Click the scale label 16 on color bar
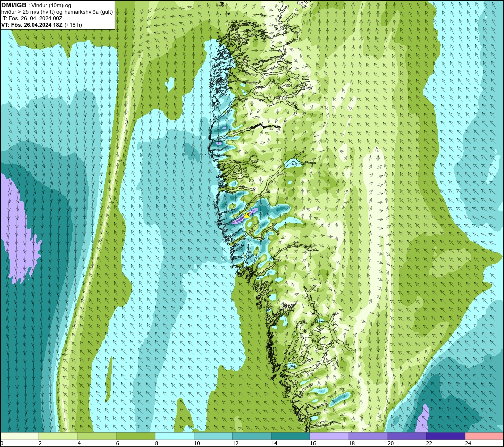504x447 pixels. [x=313, y=443]
